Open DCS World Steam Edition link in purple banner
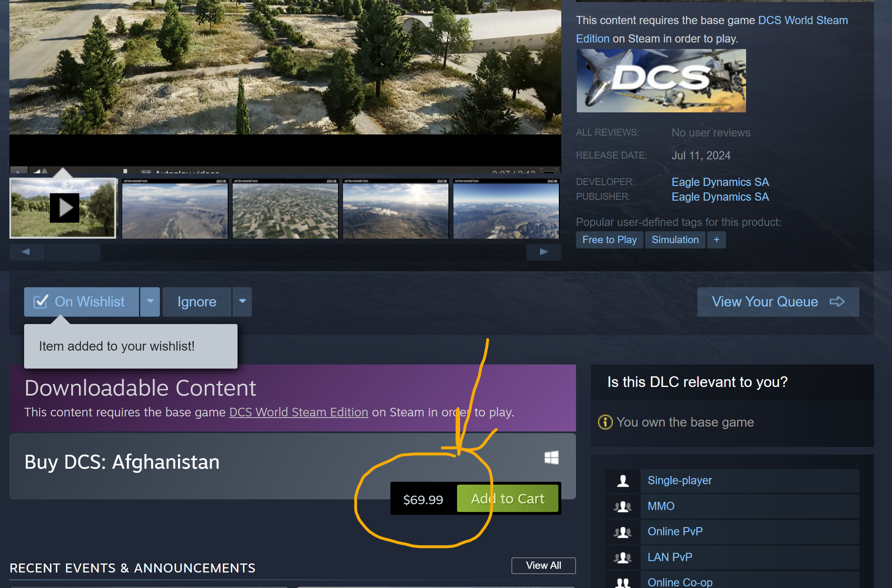This screenshot has width=892, height=588. (299, 412)
